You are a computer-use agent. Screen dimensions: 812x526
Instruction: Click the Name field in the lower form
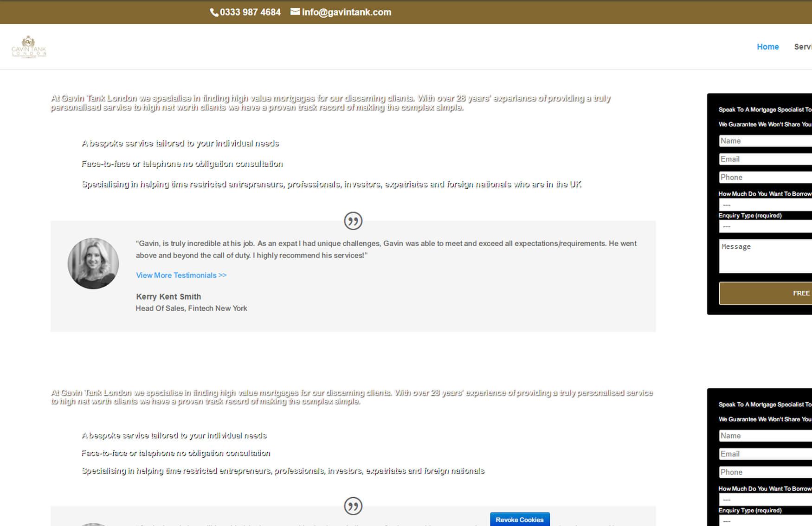[766, 436]
